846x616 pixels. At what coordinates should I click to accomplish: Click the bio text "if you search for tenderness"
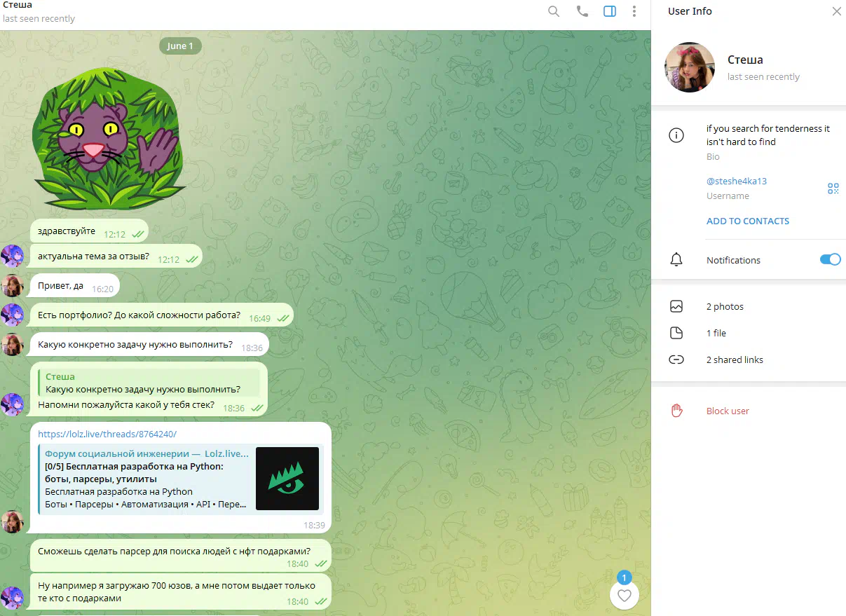(x=768, y=135)
